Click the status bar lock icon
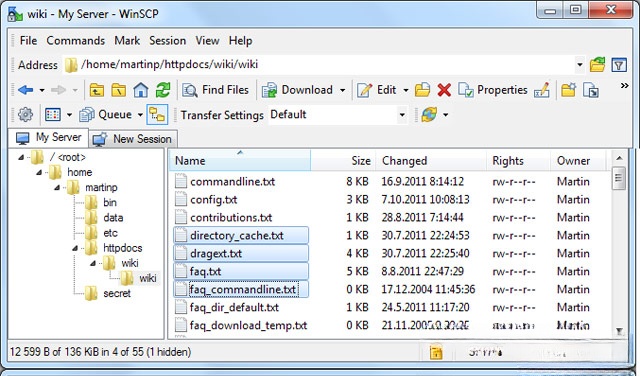This screenshot has width=640, height=376. click(436, 352)
